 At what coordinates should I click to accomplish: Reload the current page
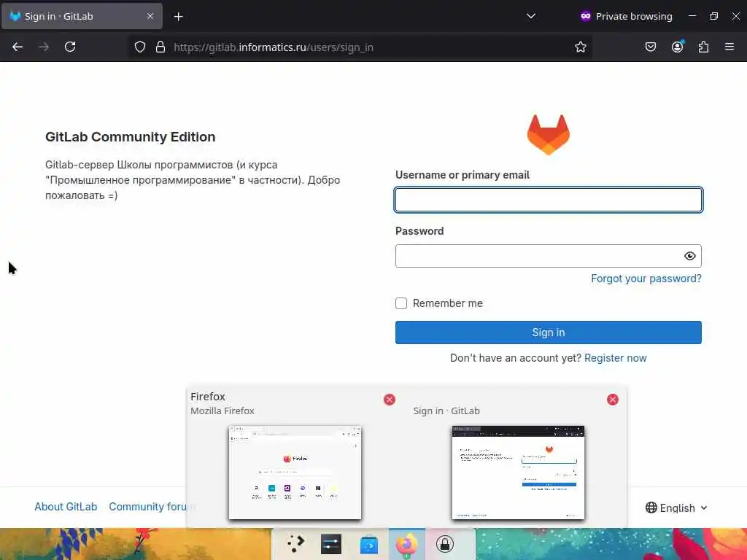pos(70,47)
